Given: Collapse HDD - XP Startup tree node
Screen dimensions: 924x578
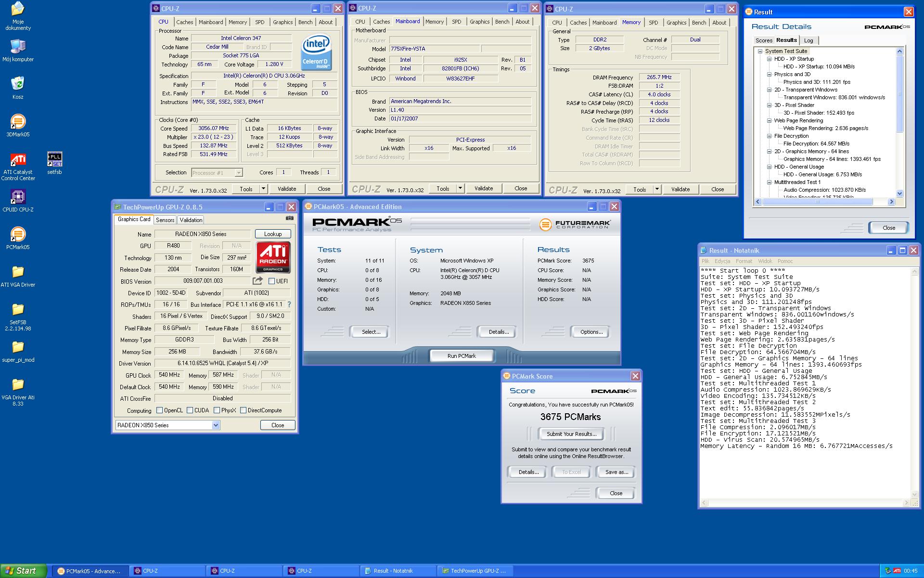Looking at the screenshot, I should [x=770, y=59].
